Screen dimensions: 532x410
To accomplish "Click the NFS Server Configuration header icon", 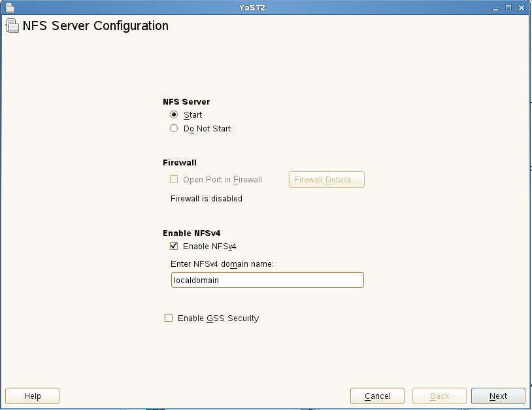I will coord(12,26).
